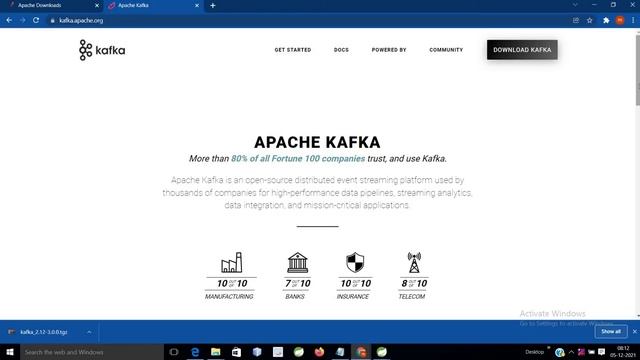Open the Windows Start menu
The width and height of the screenshot is (640, 360).
(x=10, y=352)
